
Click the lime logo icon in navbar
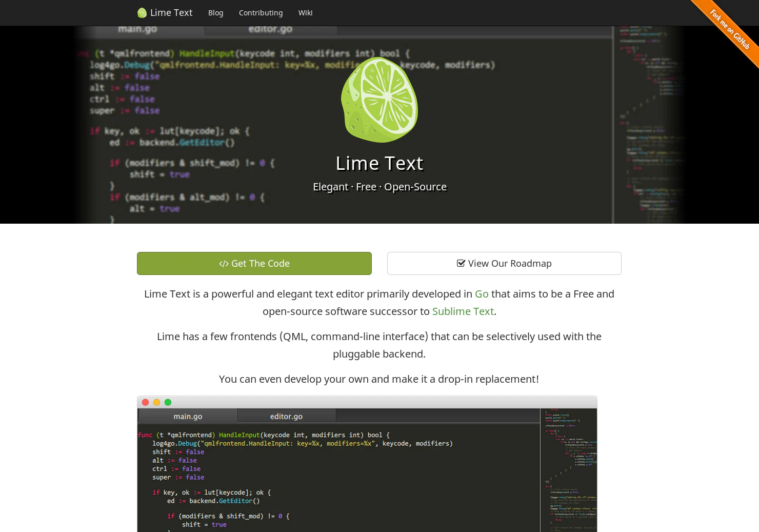point(142,13)
